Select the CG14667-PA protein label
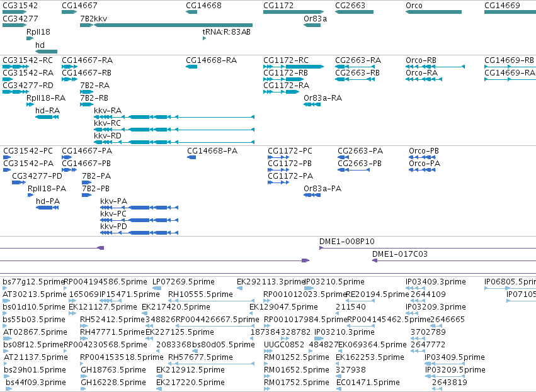Screen dimensions: 536x392 pos(87,151)
